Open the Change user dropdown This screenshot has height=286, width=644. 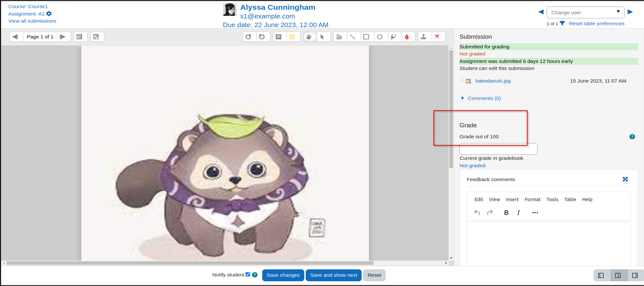[586, 13]
